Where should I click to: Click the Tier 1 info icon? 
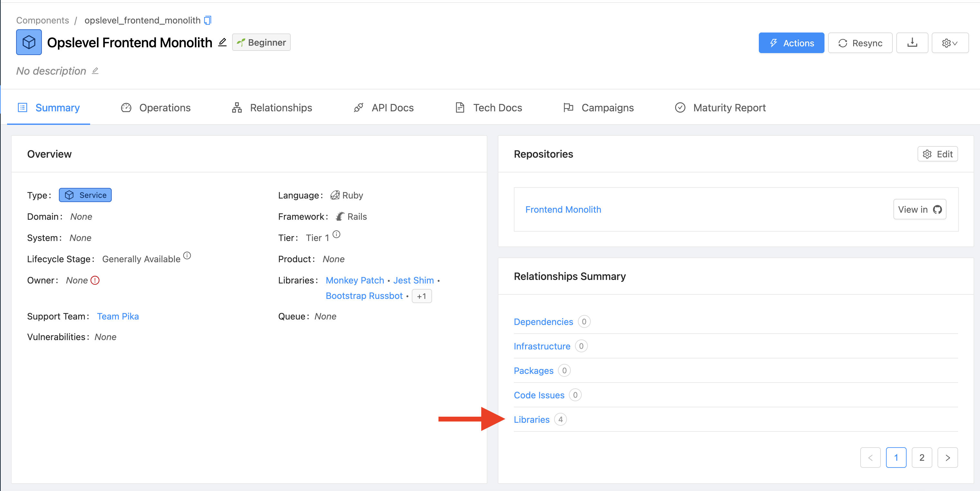336,234
